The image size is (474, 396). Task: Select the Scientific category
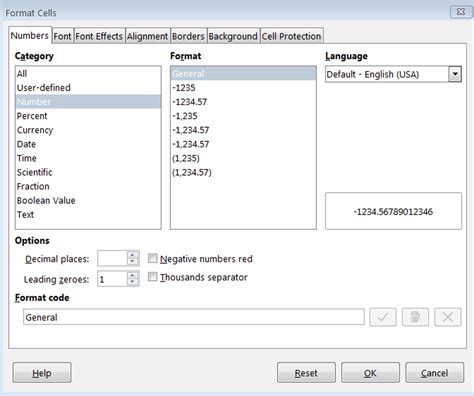(88, 172)
